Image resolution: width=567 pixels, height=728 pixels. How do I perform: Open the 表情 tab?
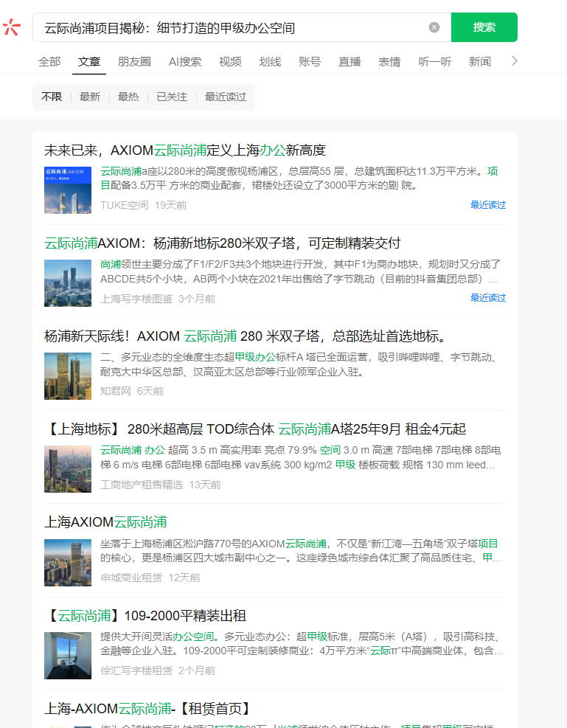389,62
